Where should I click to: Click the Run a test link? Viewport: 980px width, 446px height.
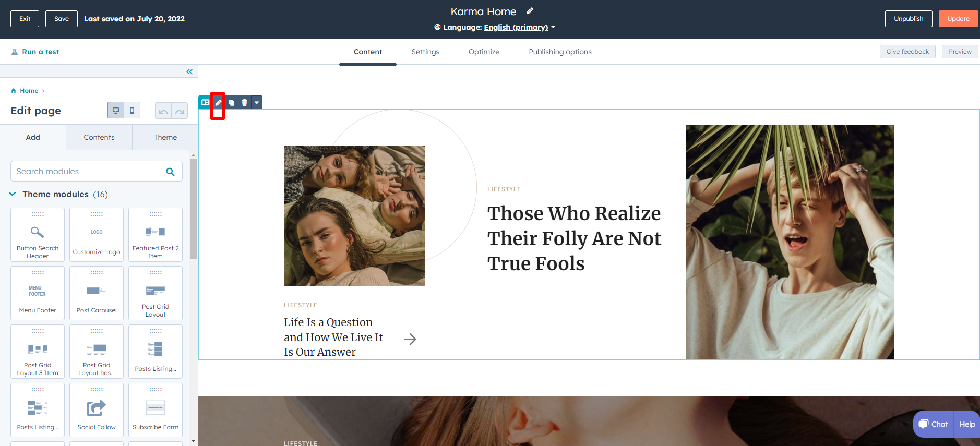[35, 52]
